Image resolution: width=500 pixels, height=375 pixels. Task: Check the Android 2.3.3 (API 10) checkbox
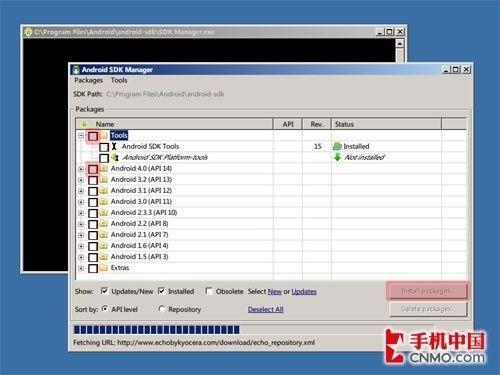tap(93, 213)
